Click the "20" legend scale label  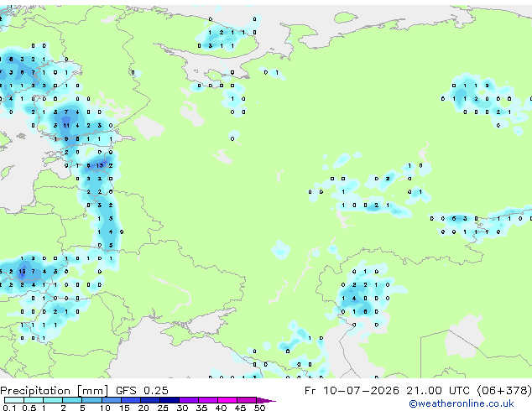pos(143,408)
